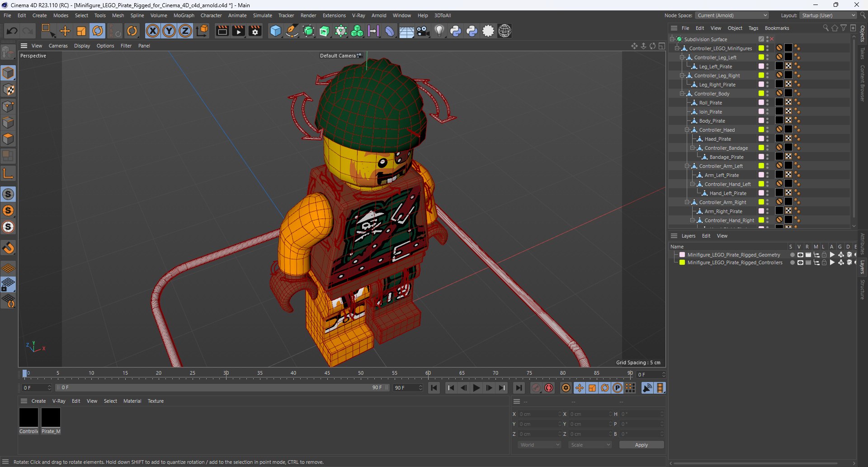
Task: Click the Floor grid object icon
Action: coord(406,31)
